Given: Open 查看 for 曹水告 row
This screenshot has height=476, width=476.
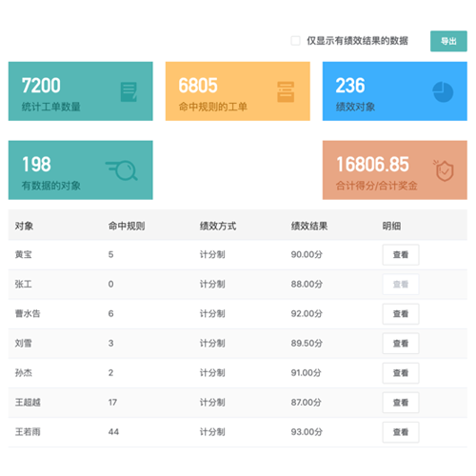Looking at the screenshot, I should tap(401, 314).
